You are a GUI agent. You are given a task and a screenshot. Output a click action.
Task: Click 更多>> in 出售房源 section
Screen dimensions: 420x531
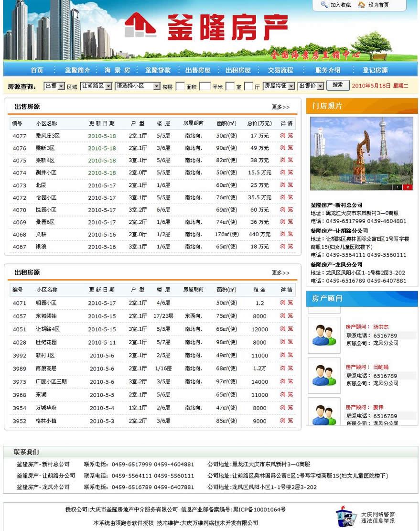click(280, 107)
